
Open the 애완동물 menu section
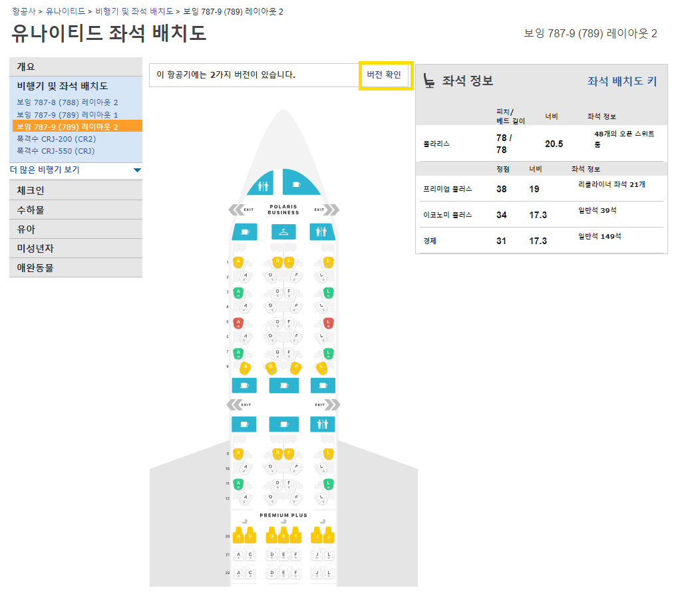point(76,268)
